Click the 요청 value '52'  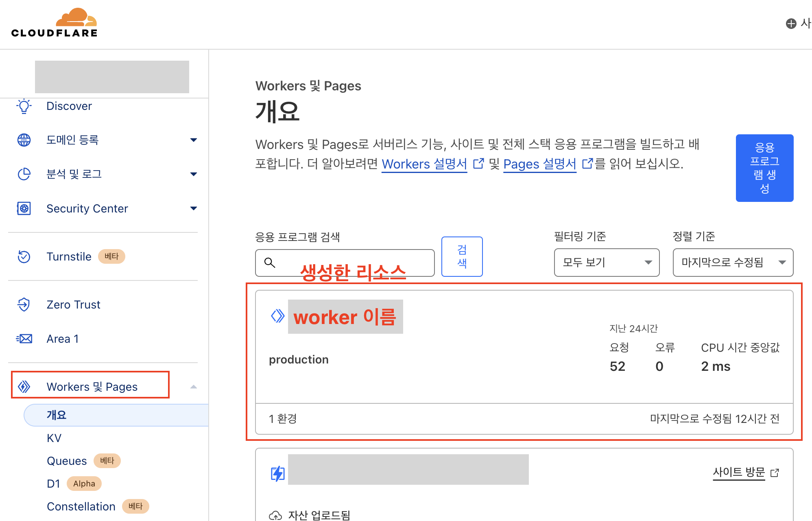(617, 366)
